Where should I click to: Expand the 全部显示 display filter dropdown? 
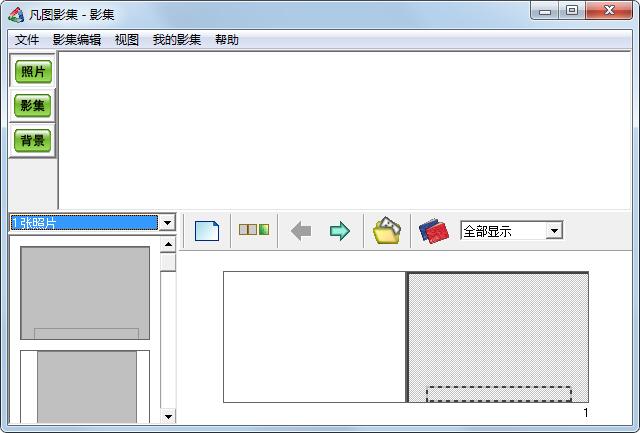tap(554, 231)
